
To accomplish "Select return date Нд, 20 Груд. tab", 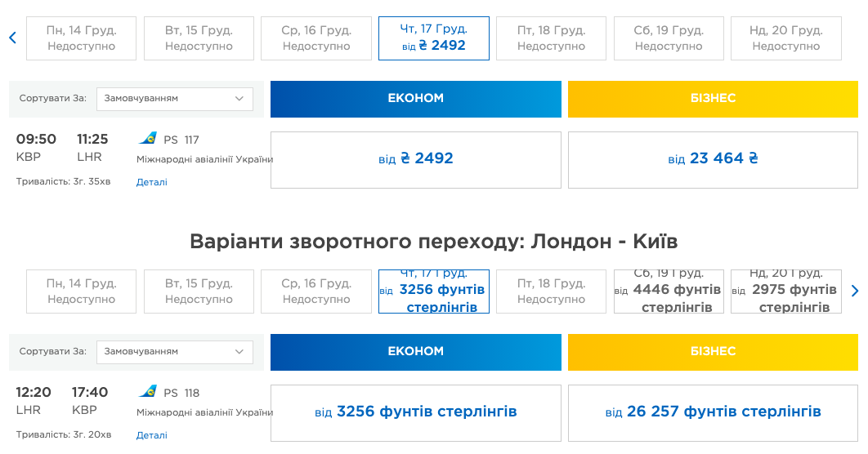I will click(786, 292).
